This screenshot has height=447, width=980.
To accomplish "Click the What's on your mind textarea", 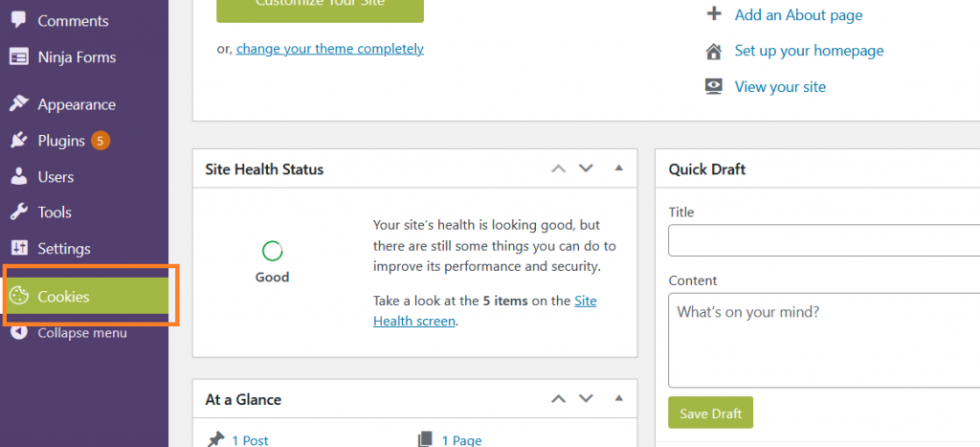I will click(824, 340).
